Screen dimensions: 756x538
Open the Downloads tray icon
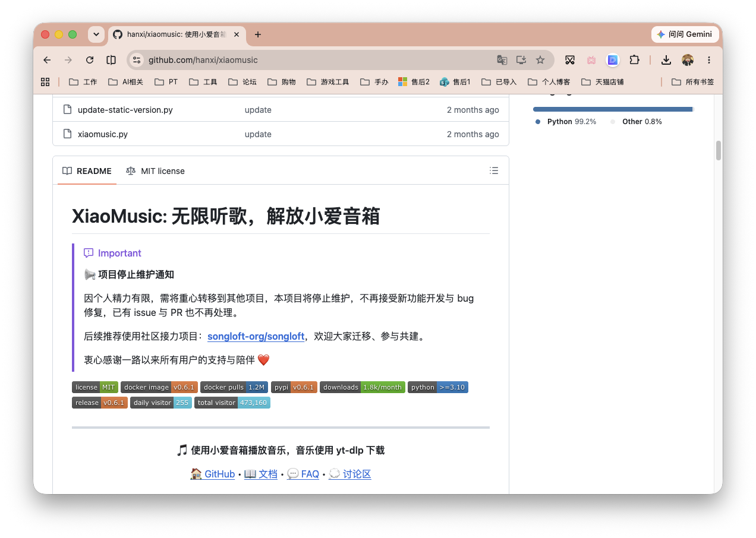tap(666, 60)
